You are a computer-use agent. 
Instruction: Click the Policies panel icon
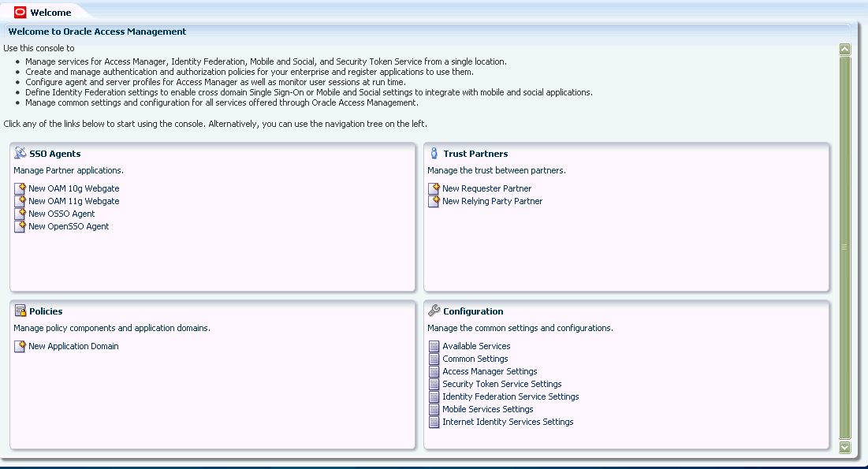tap(20, 311)
